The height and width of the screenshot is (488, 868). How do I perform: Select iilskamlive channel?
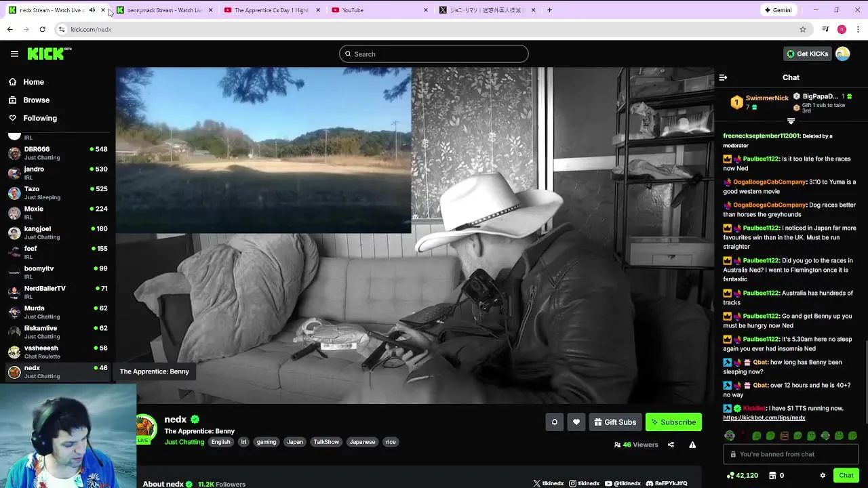tap(58, 332)
